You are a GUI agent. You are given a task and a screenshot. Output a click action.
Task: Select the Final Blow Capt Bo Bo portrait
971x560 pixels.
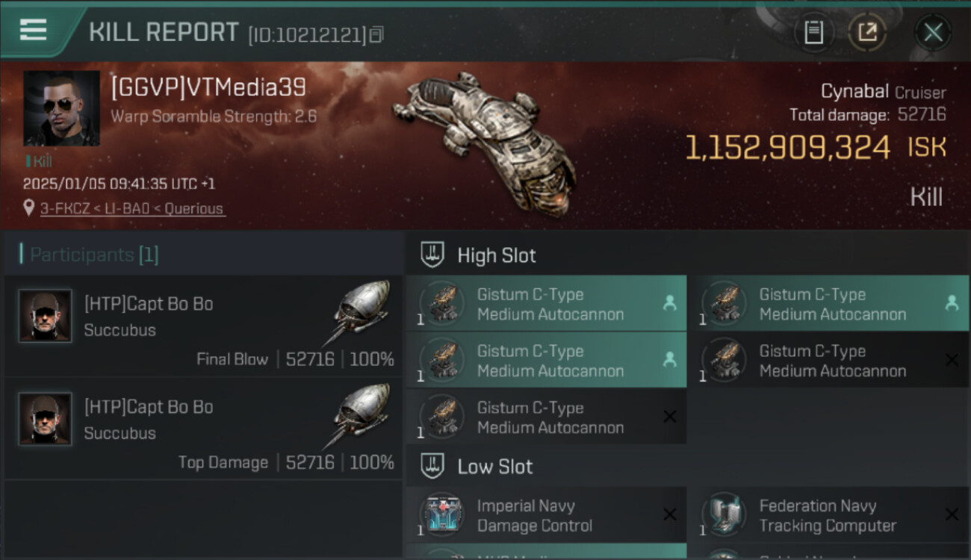45,316
